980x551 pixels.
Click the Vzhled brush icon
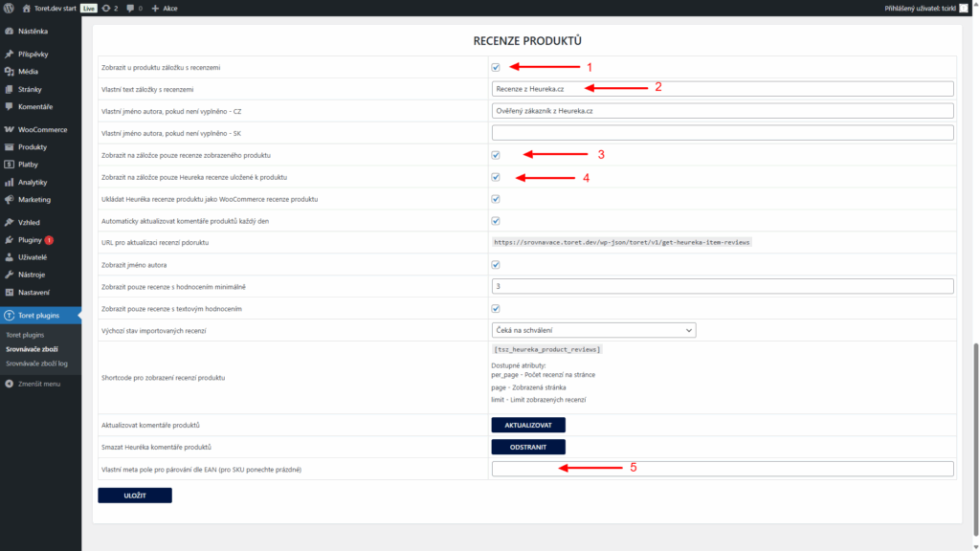(10, 222)
